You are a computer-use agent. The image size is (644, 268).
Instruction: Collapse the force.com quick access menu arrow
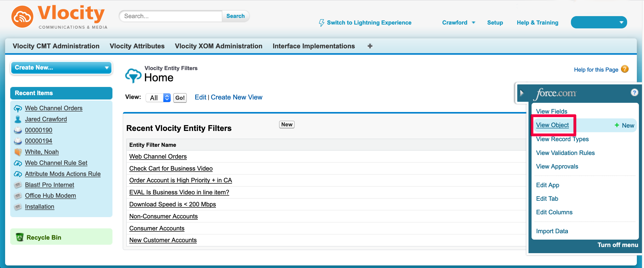pos(522,93)
